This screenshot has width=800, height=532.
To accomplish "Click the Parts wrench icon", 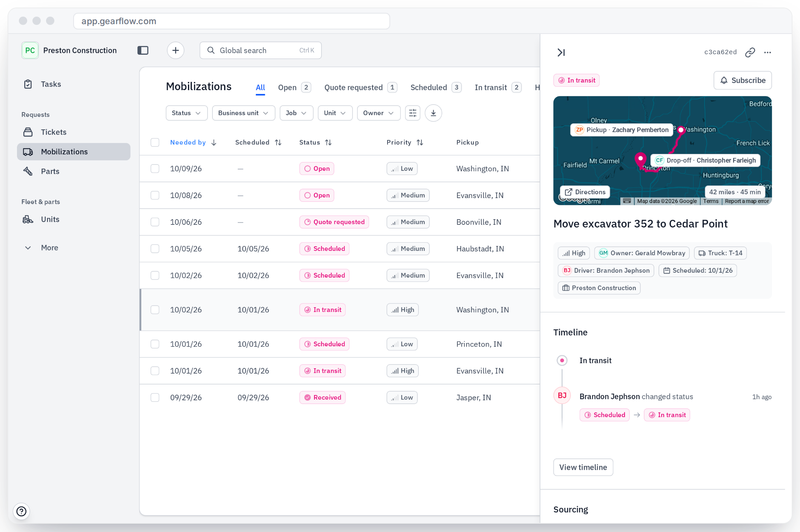I will click(28, 171).
